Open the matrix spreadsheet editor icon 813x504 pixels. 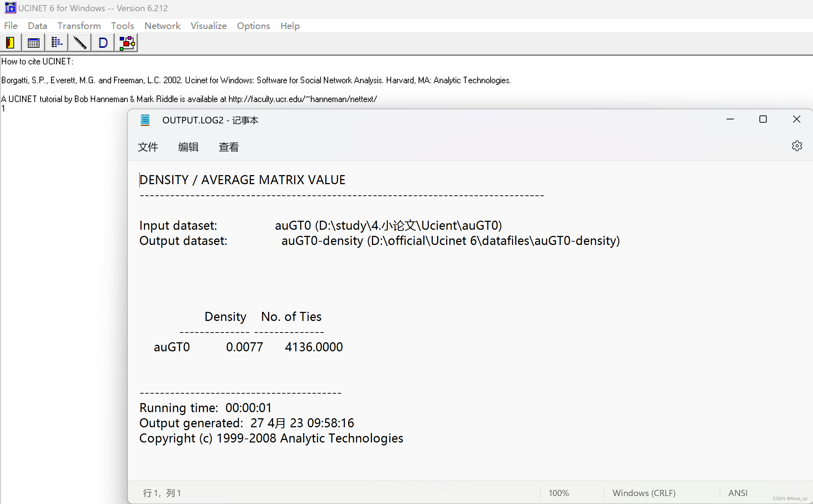pyautogui.click(x=33, y=43)
